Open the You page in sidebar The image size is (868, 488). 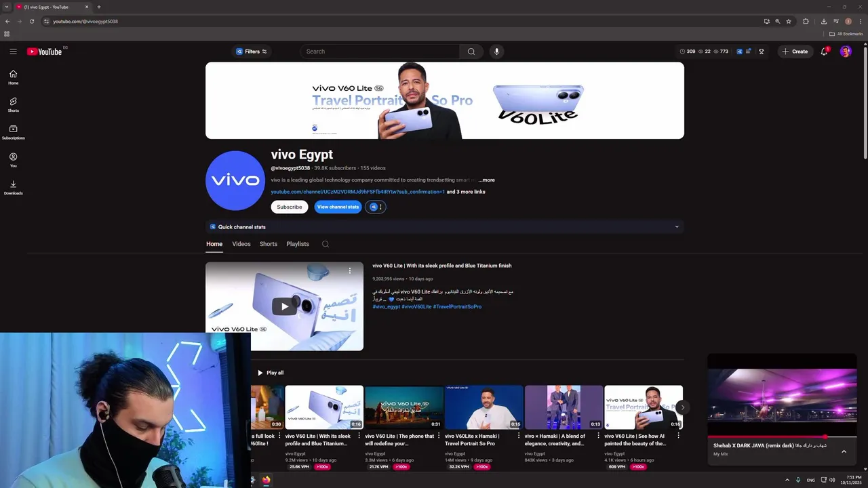tap(13, 160)
